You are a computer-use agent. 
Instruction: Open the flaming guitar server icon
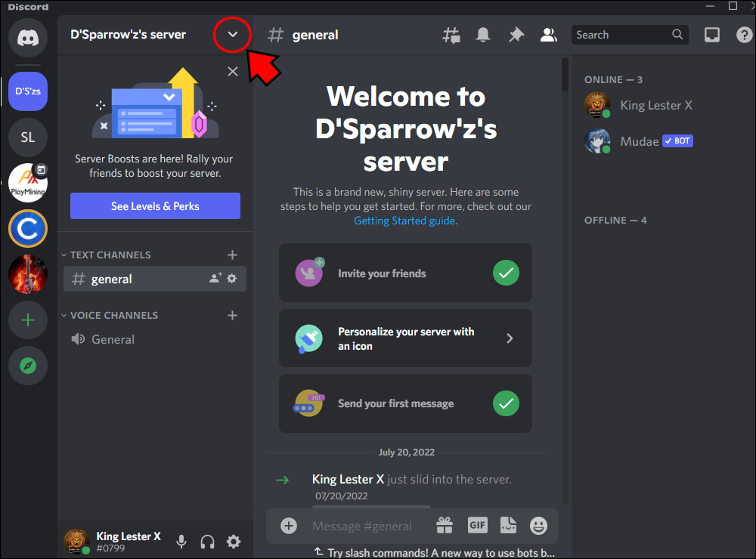pyautogui.click(x=28, y=274)
